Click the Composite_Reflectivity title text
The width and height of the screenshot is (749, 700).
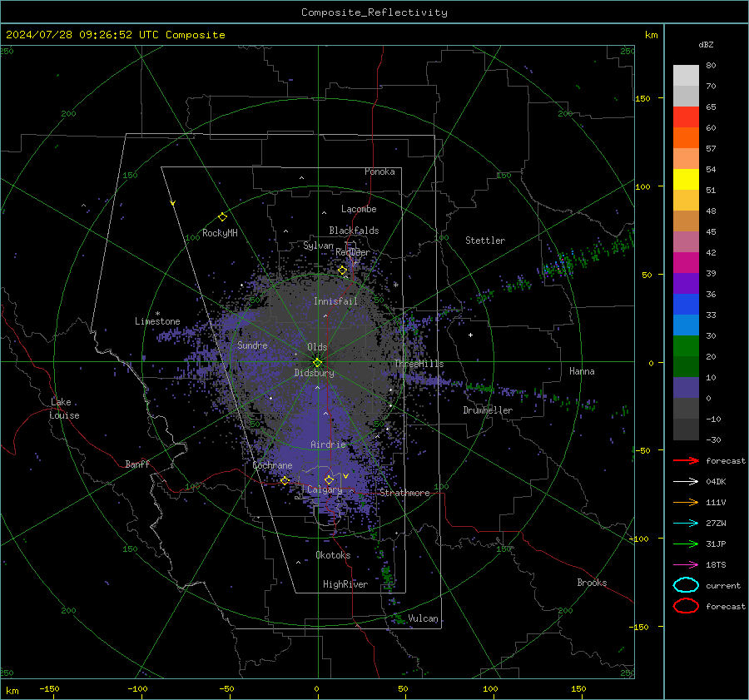[374, 12]
